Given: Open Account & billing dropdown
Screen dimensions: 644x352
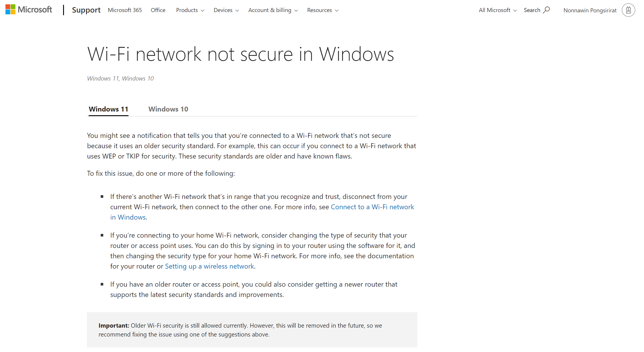Looking at the screenshot, I should point(273,10).
